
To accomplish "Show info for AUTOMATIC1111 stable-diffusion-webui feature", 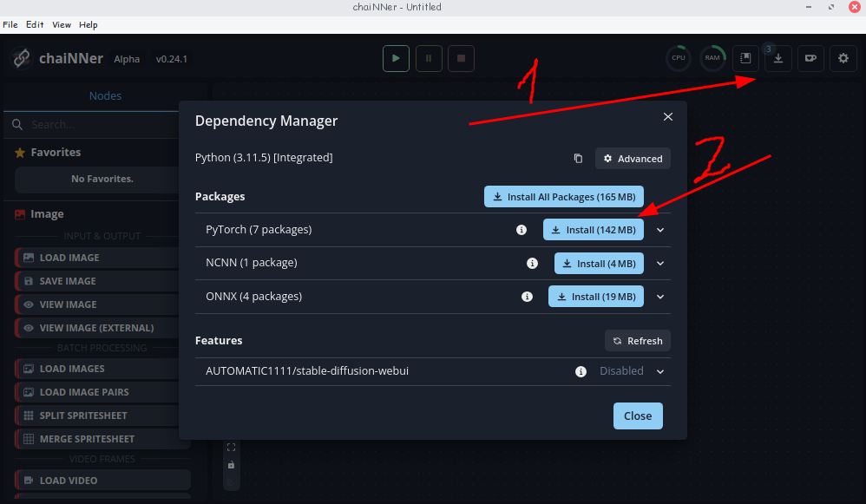I will tap(581, 371).
